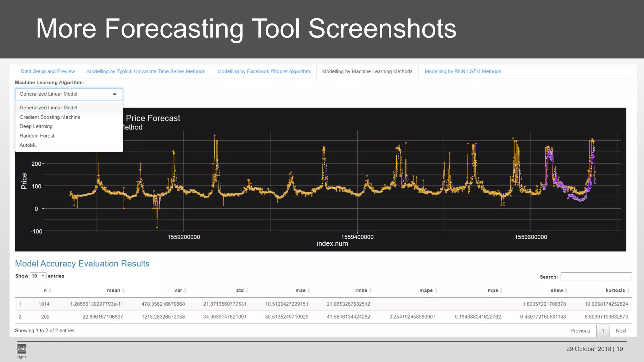Pick AutoML in the dropdown list
Viewport: 644px width, 362px height.
pyautogui.click(x=28, y=145)
